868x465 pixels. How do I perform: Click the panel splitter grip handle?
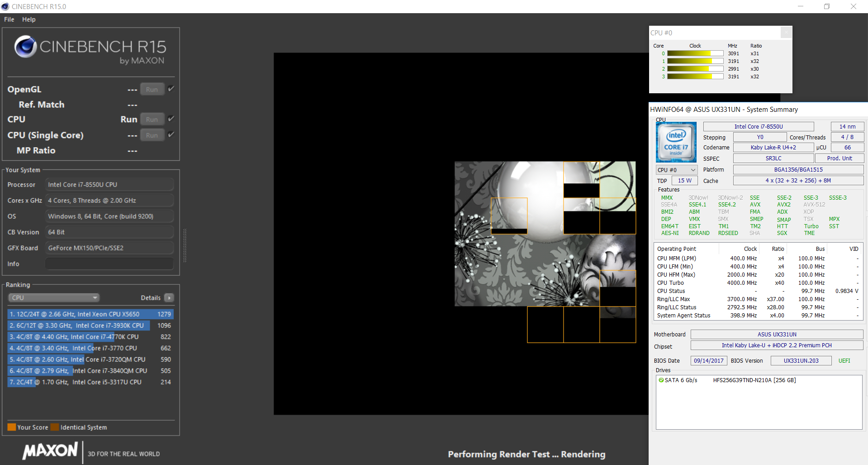click(x=185, y=245)
